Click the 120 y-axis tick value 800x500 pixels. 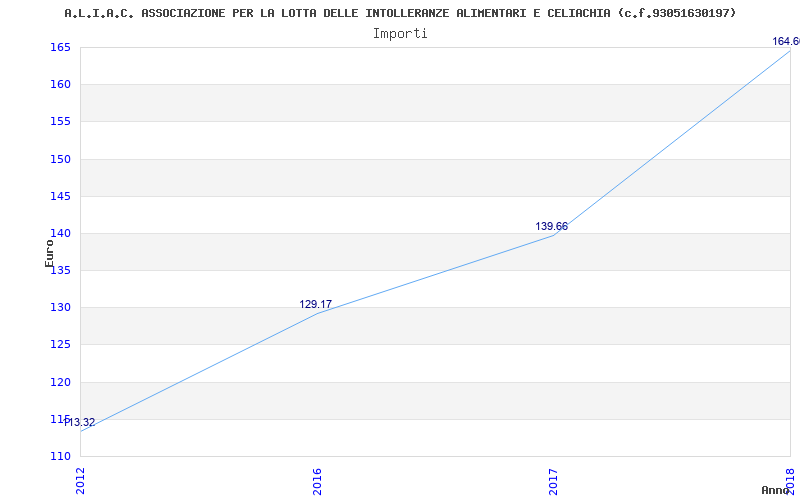(60, 382)
